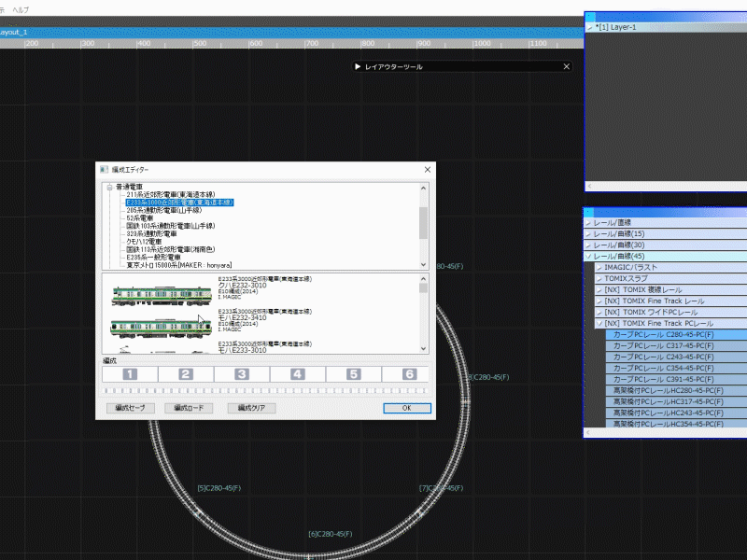This screenshot has width=747, height=560.
Task: Close the レイアウターツール panel
Action: pyautogui.click(x=566, y=67)
